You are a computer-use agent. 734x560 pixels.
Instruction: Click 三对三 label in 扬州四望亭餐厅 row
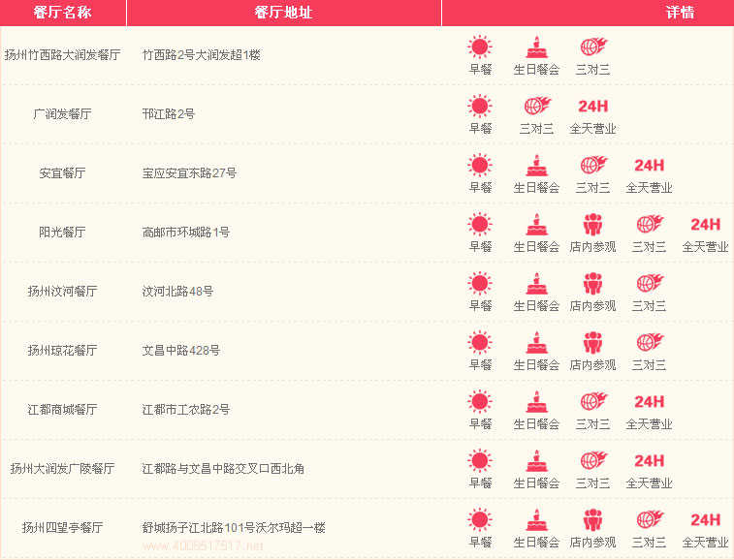click(650, 543)
